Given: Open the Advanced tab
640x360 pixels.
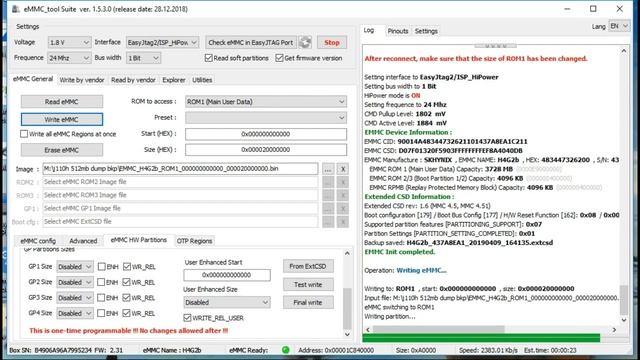Looking at the screenshot, I should click(x=83, y=241).
